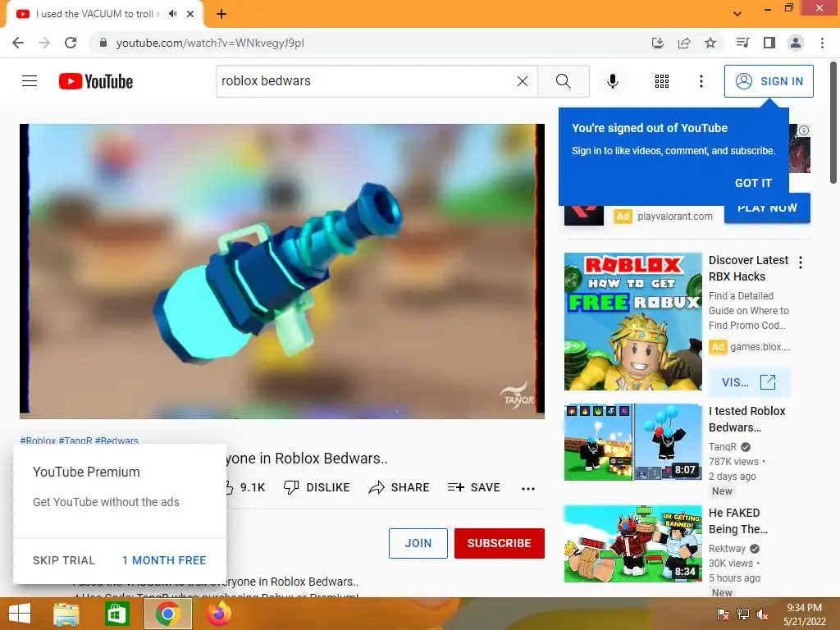Toggle Chrome side panel
Viewport: 840px width, 630px height.
coord(769,43)
